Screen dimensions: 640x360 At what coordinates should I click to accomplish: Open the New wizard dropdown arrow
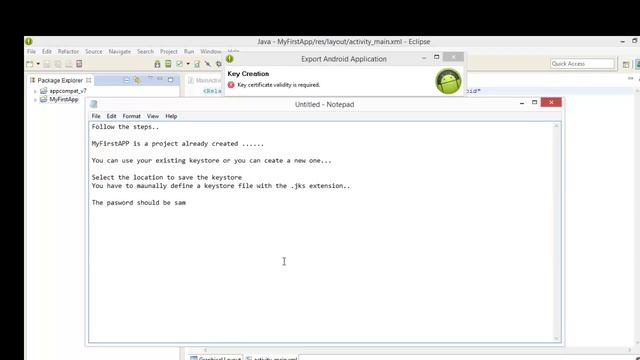(x=38, y=64)
